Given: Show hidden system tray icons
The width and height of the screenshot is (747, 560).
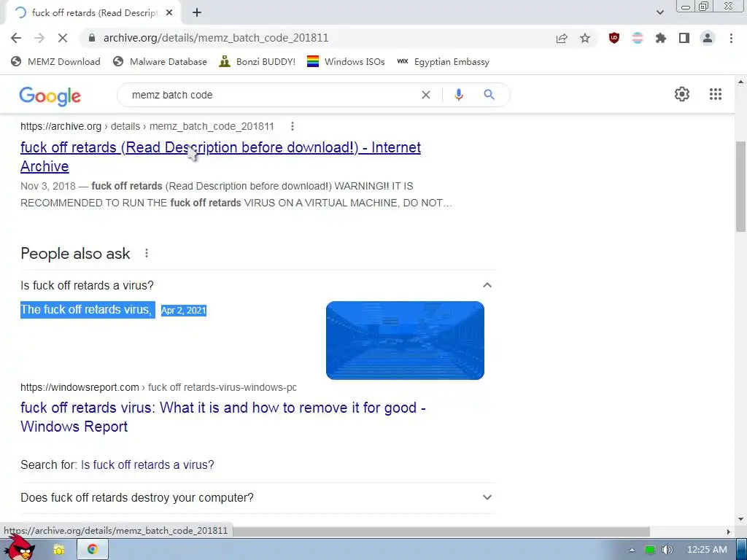Looking at the screenshot, I should coord(632,550).
